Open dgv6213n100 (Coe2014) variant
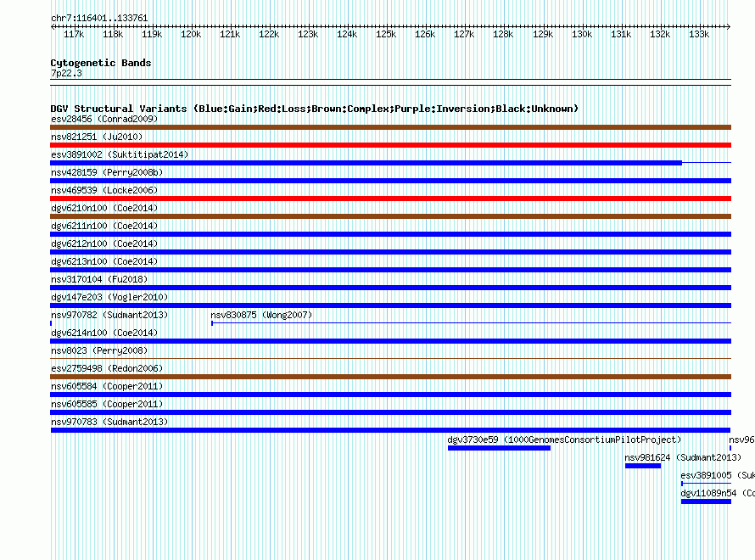The height and width of the screenshot is (560, 755). pos(104,261)
